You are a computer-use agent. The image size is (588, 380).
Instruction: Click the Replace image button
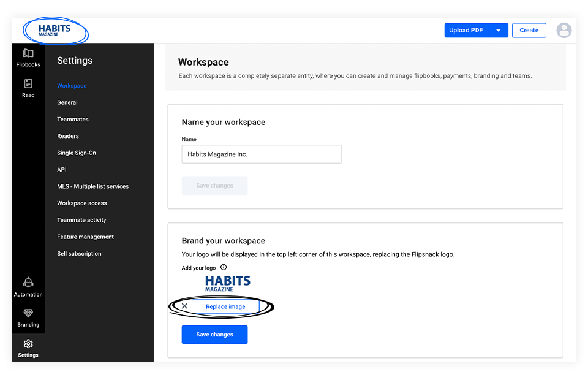tap(225, 306)
